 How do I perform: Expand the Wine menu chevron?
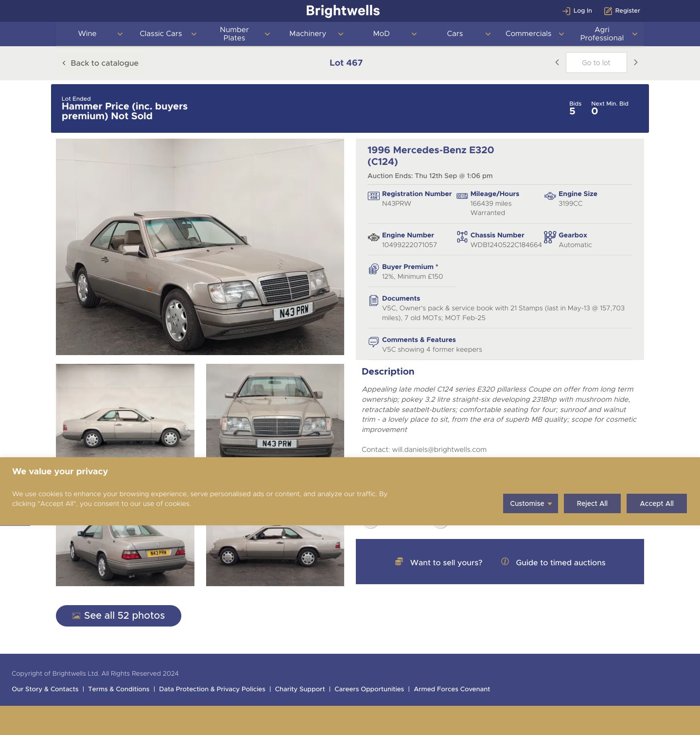point(120,34)
